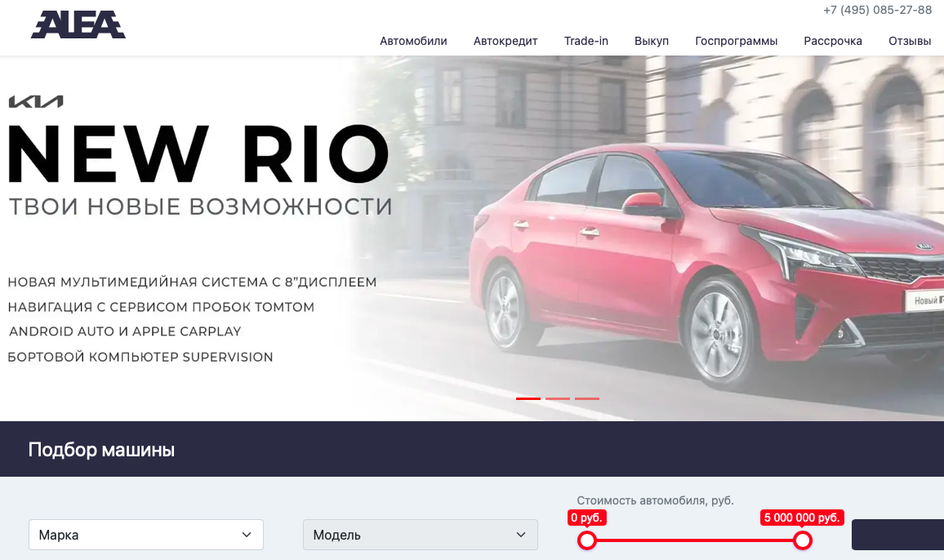Click the ANDROID AUTO И APPLE CARPLAY line
944x560 pixels.
[125, 331]
